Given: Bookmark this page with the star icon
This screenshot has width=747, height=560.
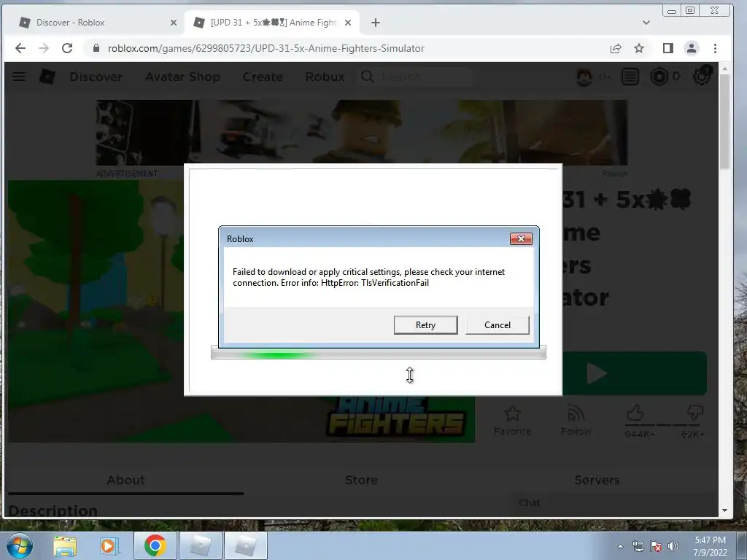Looking at the screenshot, I should 639,48.
